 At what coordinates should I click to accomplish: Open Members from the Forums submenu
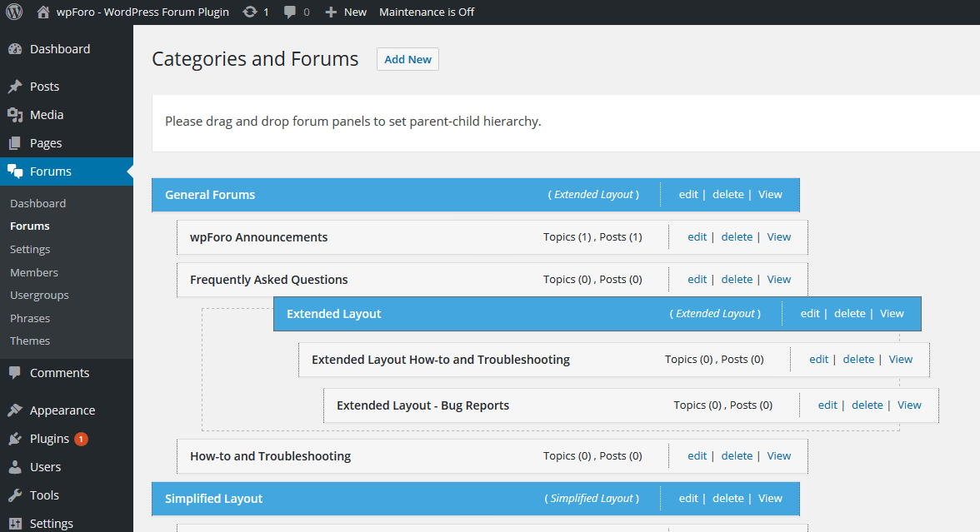click(x=34, y=272)
